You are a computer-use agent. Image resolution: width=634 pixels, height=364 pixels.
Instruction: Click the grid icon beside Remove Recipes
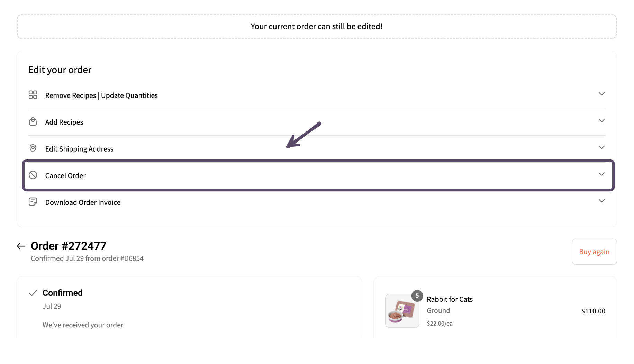point(33,95)
